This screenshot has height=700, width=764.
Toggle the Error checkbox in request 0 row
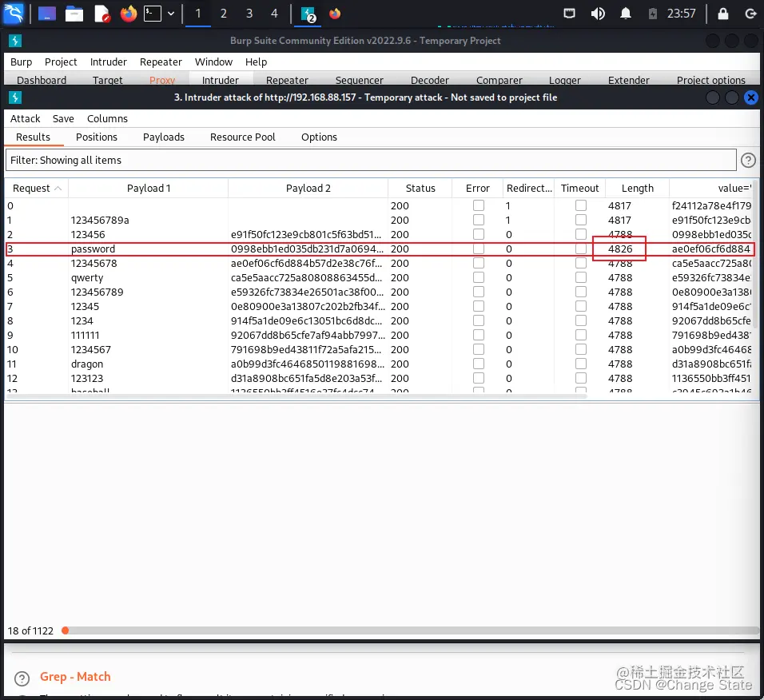[479, 205]
